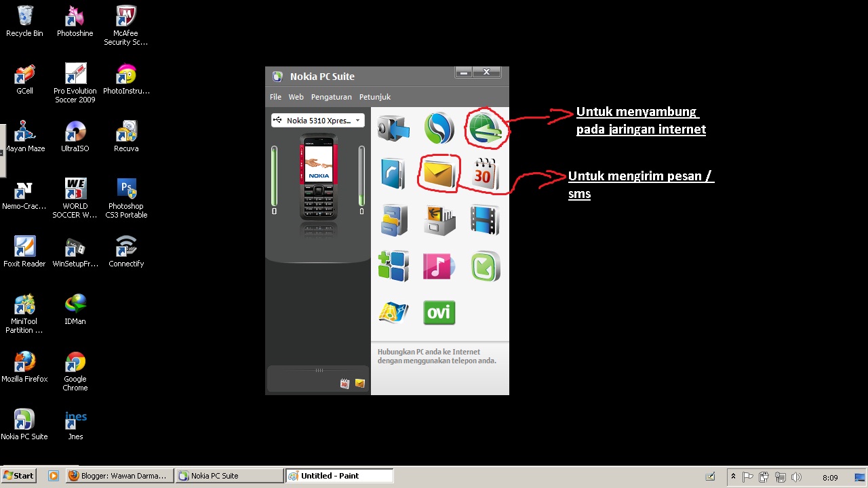Open the Backup tool in Nokia PC Suite
Screen dimensions: 868x488
(x=393, y=127)
